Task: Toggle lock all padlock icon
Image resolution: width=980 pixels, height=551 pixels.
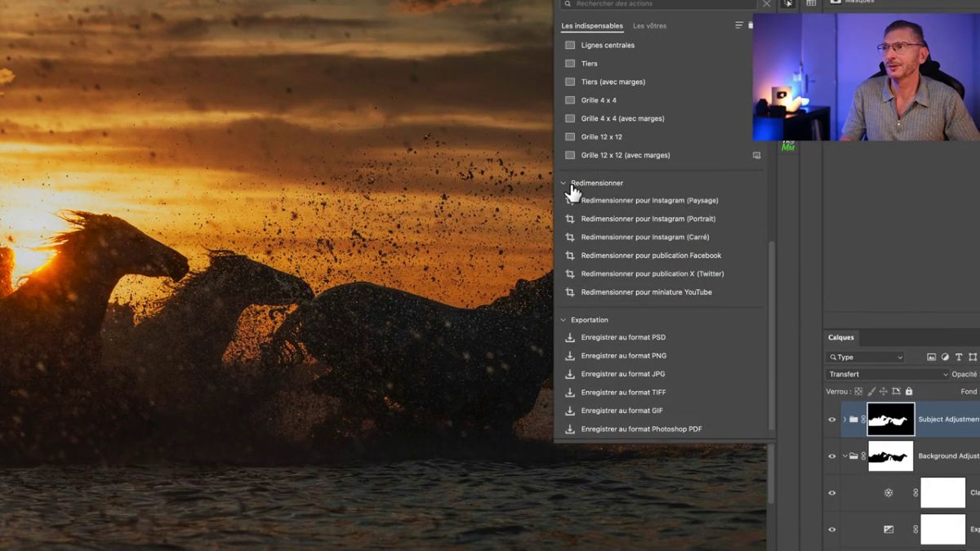Action: [x=908, y=392]
